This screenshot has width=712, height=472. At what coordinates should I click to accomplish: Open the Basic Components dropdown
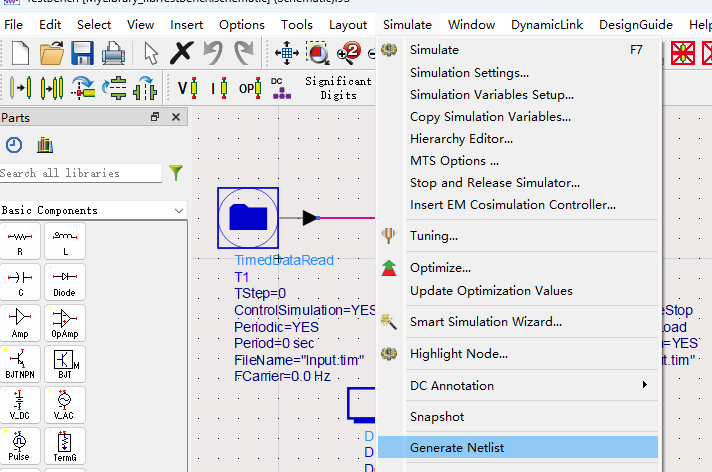[x=178, y=210]
